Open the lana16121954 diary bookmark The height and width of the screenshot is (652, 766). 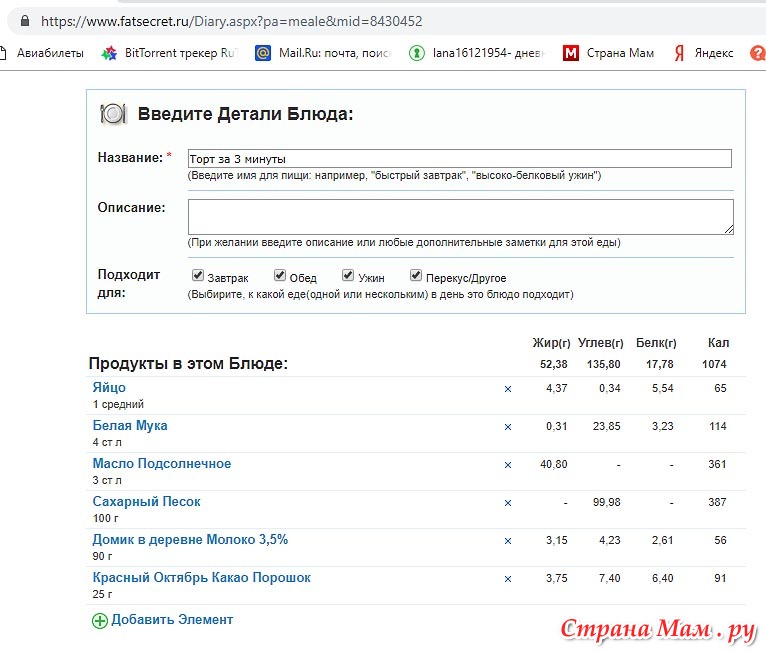(x=476, y=53)
